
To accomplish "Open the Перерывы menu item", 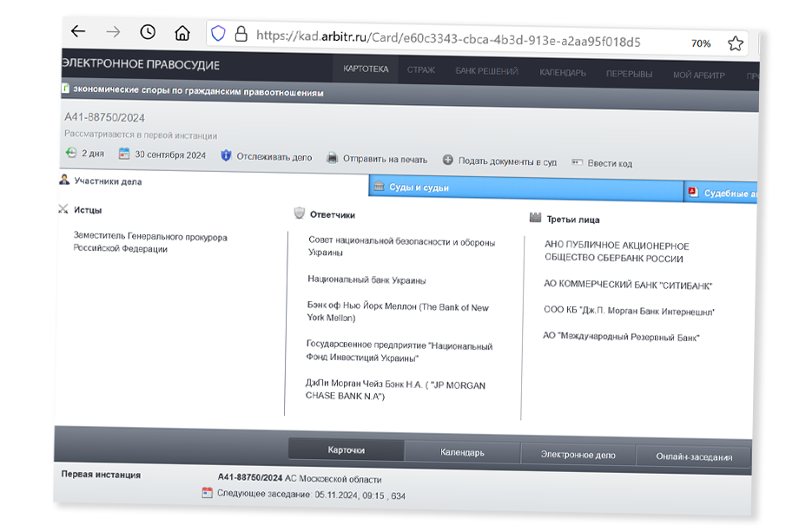I will (629, 74).
